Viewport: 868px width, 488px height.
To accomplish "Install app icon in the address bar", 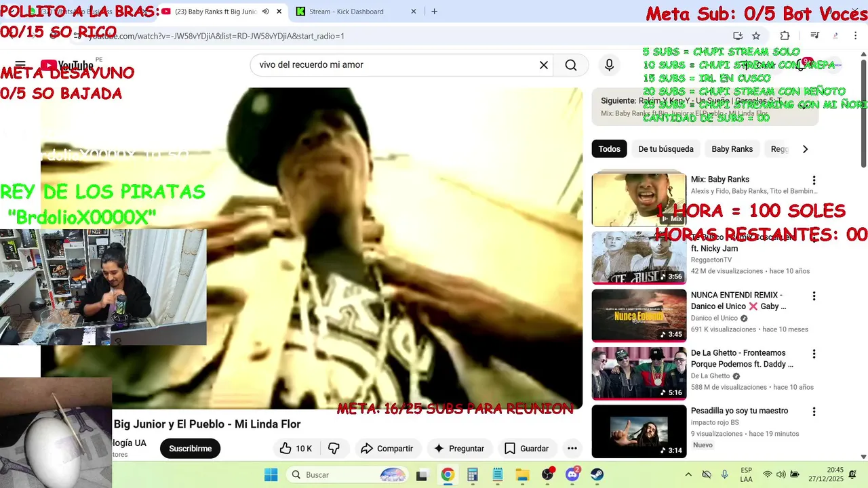I will click(x=738, y=36).
